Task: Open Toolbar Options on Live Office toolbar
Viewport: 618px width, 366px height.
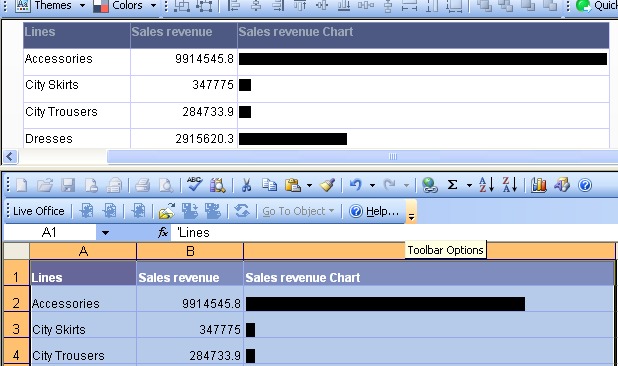Action: [411, 212]
